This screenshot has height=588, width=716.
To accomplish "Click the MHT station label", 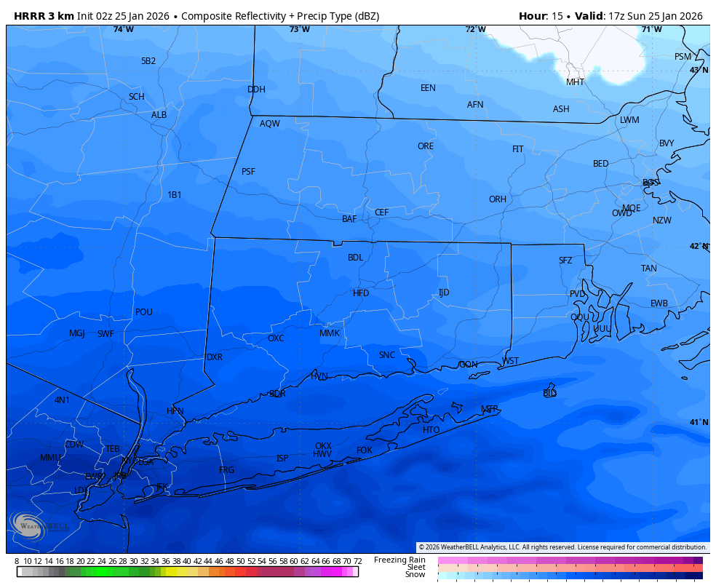I will click(x=575, y=82).
